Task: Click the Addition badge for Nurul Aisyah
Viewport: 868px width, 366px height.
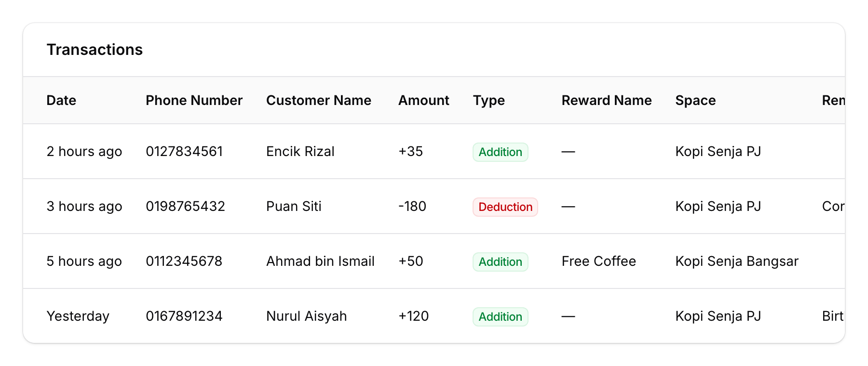Action: point(500,316)
